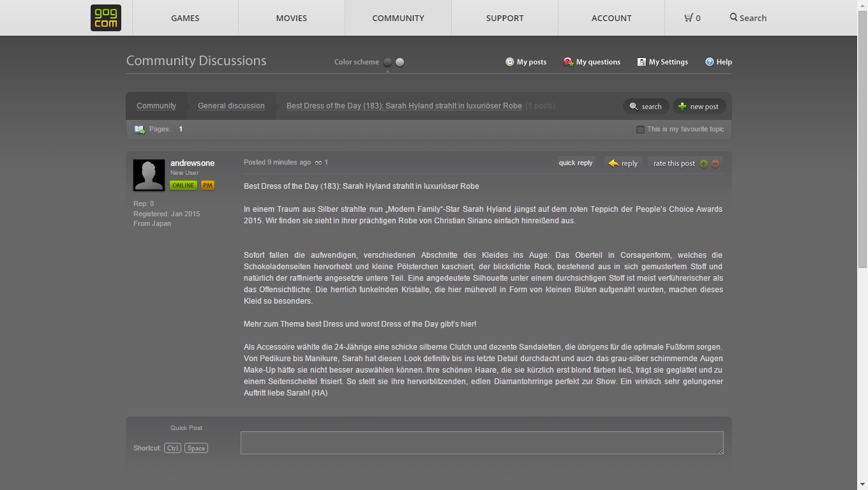Image resolution: width=868 pixels, height=490 pixels.
Task: Open the shopping cart icon
Action: (689, 18)
